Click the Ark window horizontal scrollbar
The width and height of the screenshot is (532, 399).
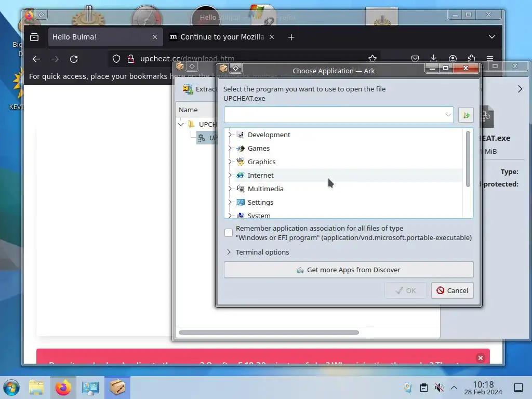point(269,332)
